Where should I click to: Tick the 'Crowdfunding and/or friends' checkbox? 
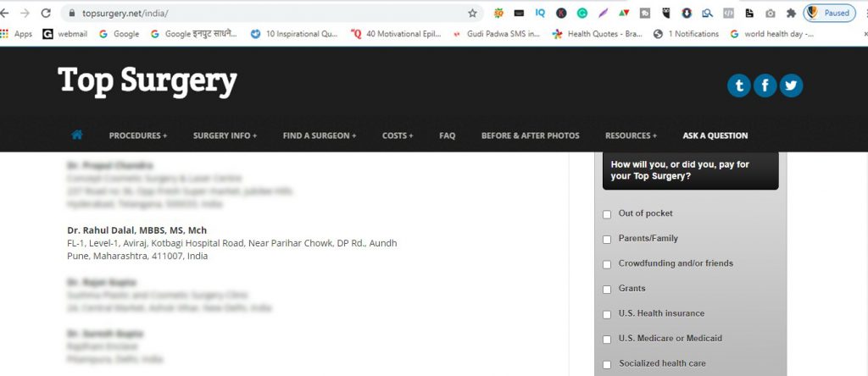pos(607,264)
